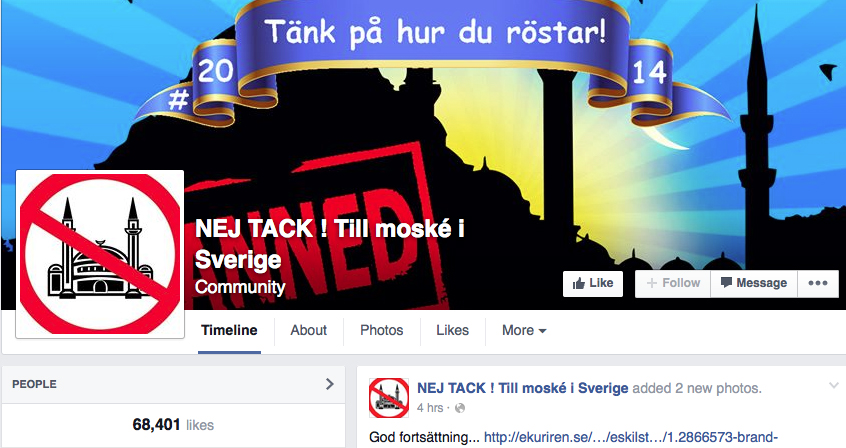The image size is (846, 448).
Task: Click the 4 hrs post timestamp
Action: point(430,408)
